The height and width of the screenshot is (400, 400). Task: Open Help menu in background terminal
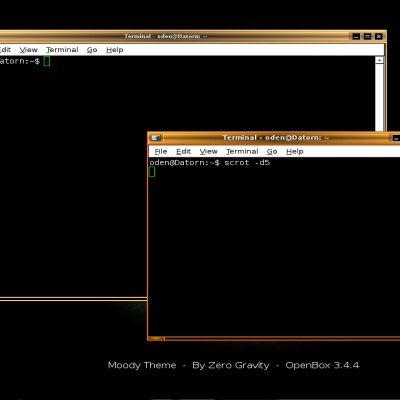point(115,50)
